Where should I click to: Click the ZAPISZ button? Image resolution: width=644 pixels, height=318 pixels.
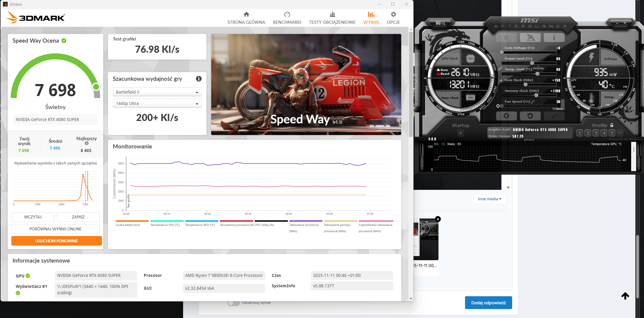click(78, 217)
